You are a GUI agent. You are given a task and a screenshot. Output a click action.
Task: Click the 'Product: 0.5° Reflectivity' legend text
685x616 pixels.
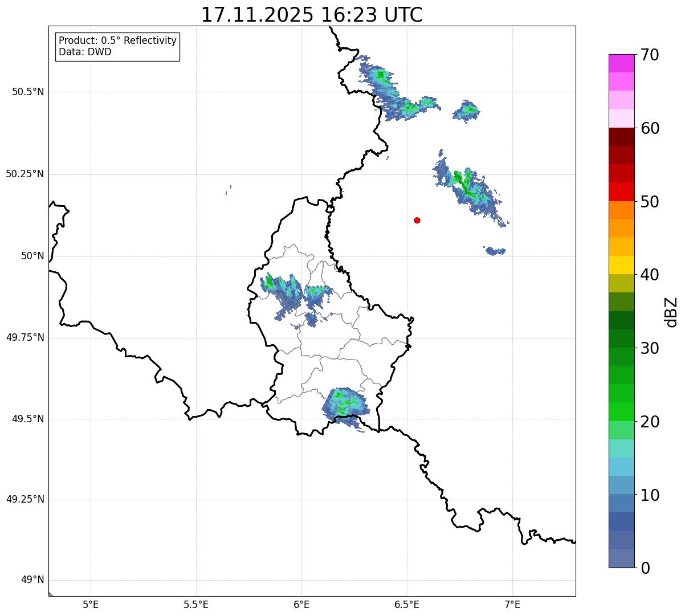click(x=117, y=41)
